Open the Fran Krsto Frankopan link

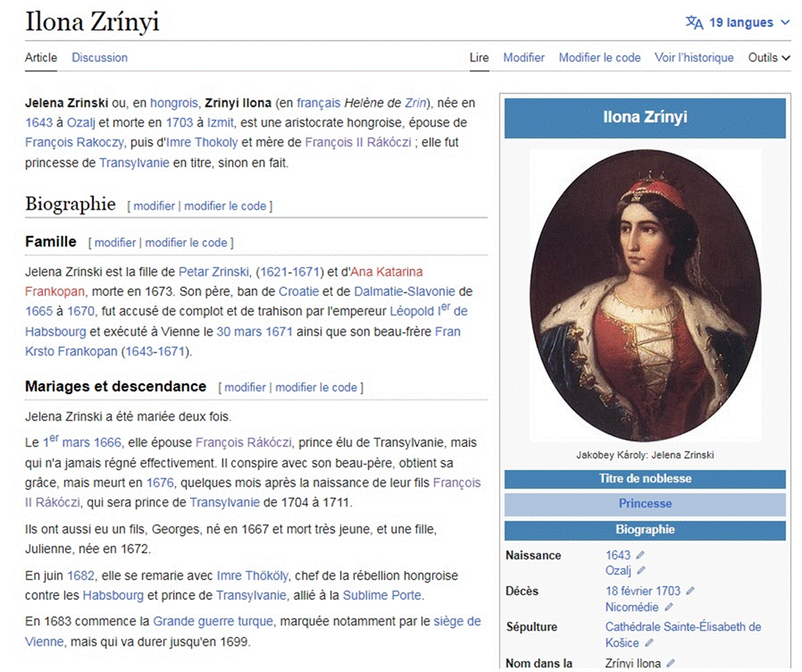point(71,351)
